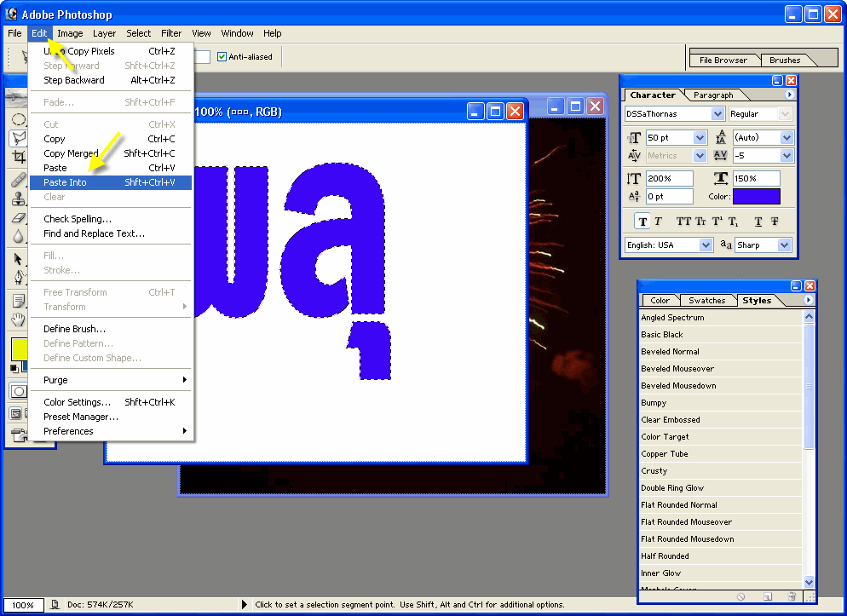Click Create New Style button in Styles palette
The image size is (847, 616).
[767, 596]
